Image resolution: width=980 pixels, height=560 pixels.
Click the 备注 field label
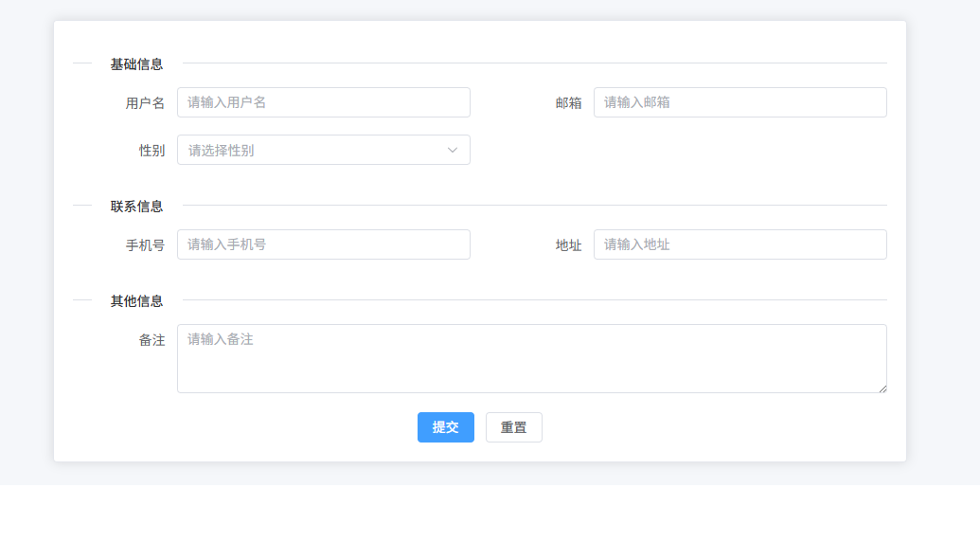coord(151,340)
